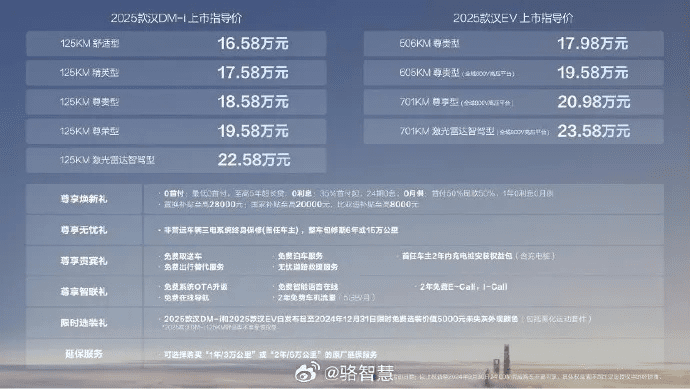This screenshot has height=389, width=690.
Task: Click the '免费取送车' item
Action: [183, 256]
